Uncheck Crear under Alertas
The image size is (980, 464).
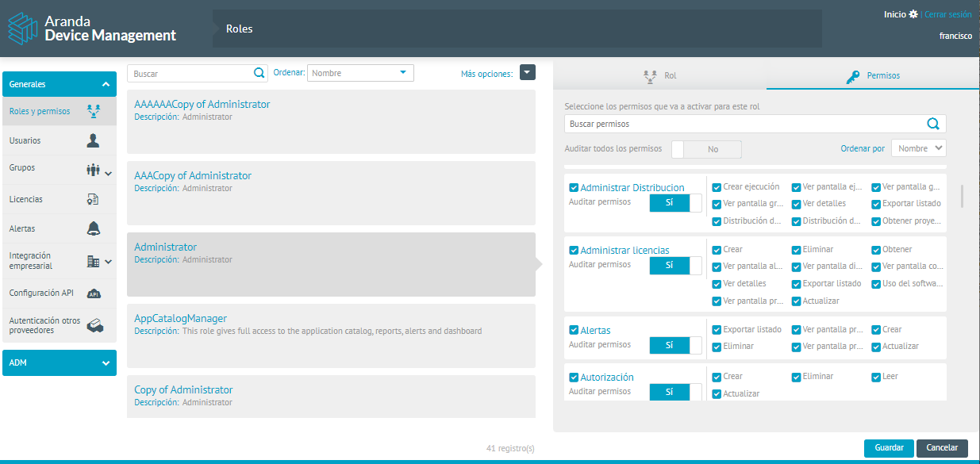tap(876, 330)
